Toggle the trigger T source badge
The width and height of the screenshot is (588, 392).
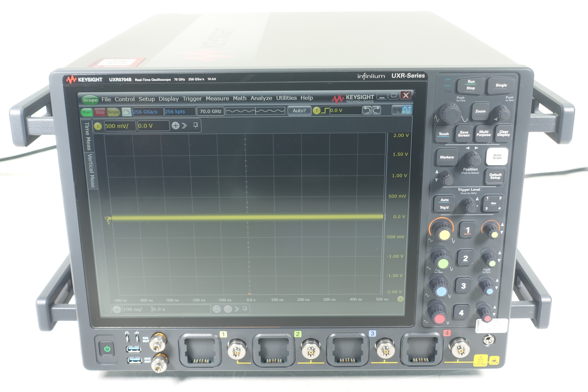[x=316, y=111]
